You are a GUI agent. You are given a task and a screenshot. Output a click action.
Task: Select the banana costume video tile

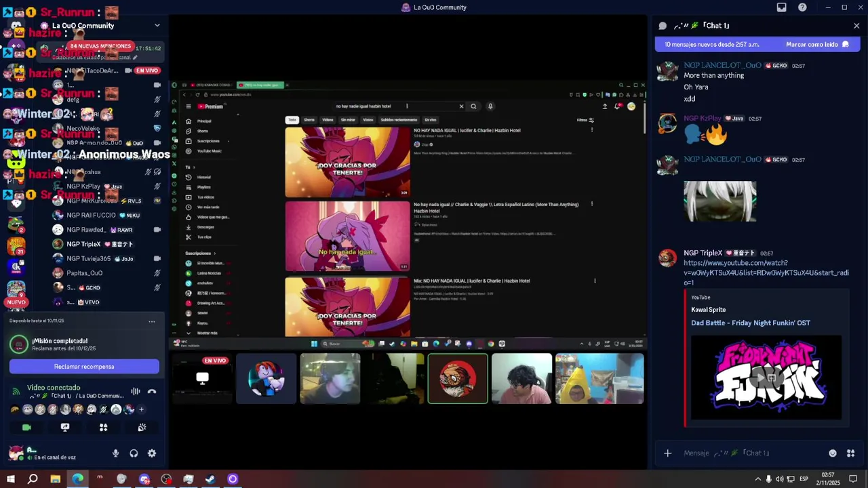(x=599, y=378)
